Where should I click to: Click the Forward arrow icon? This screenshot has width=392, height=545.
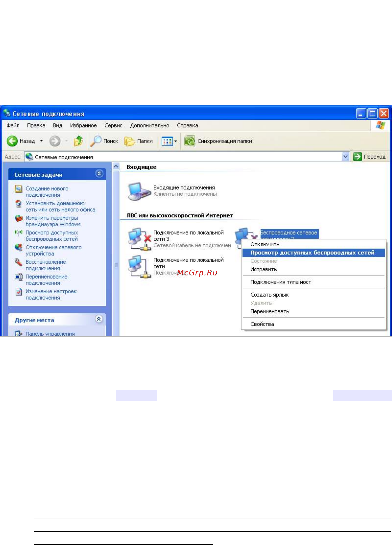tap(55, 141)
